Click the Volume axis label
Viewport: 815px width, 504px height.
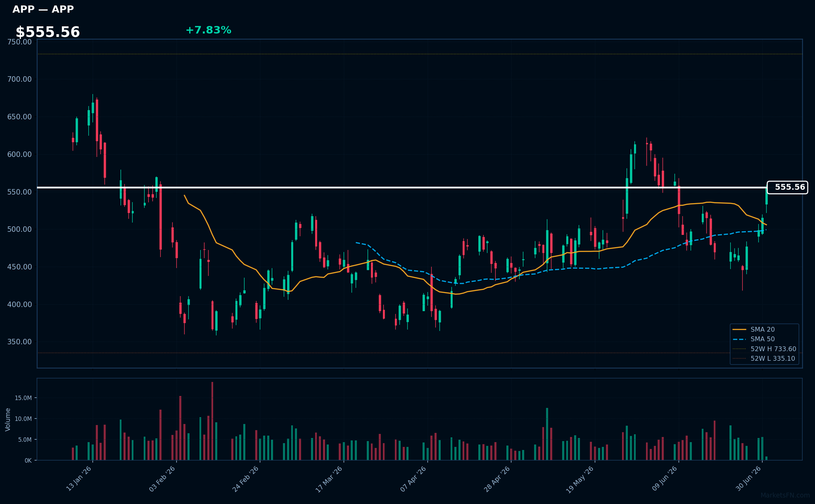coord(8,420)
